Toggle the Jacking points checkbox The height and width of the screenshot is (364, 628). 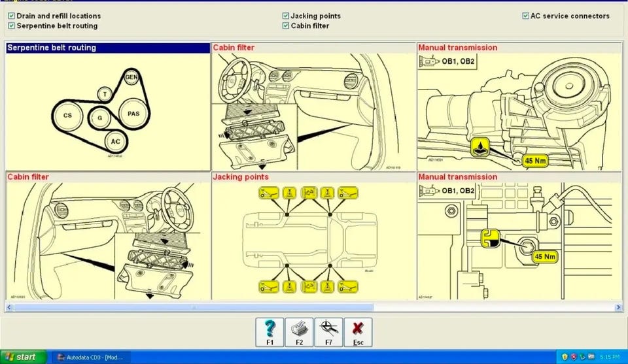286,16
